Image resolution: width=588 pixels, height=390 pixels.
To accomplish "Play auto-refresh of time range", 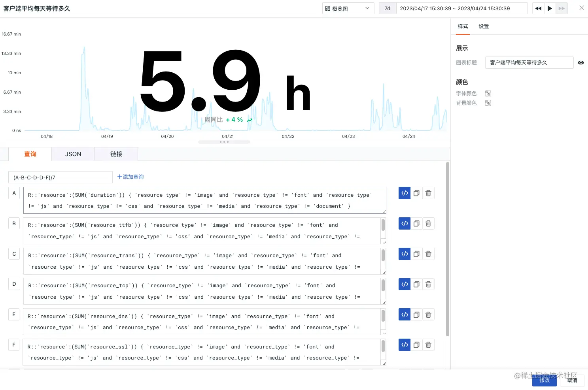I will click(x=550, y=8).
